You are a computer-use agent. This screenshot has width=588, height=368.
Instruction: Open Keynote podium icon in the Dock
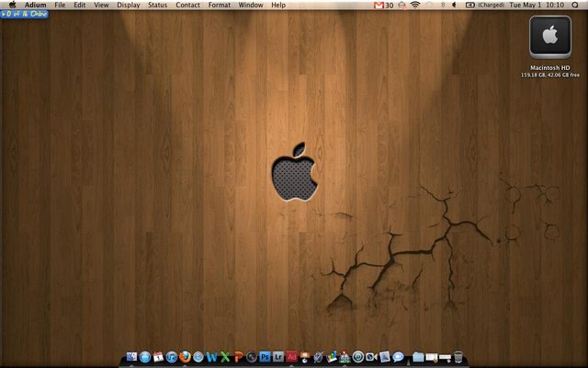click(305, 357)
